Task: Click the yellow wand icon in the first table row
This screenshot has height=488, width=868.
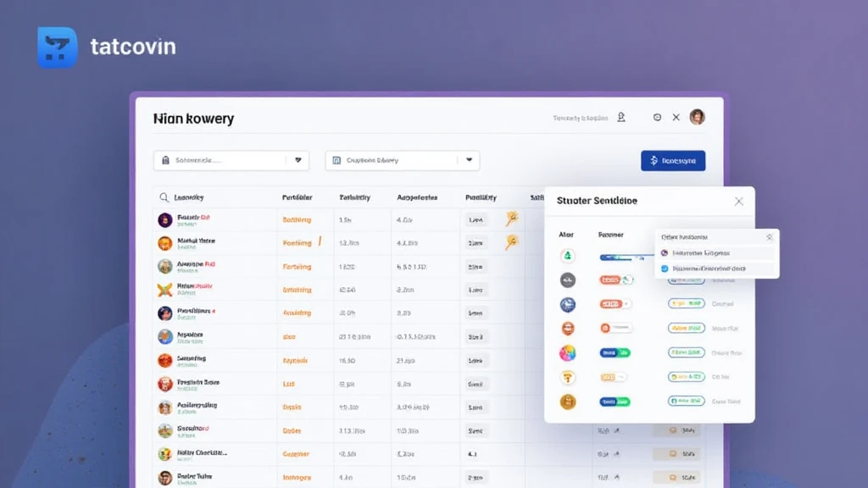Action: (512, 218)
